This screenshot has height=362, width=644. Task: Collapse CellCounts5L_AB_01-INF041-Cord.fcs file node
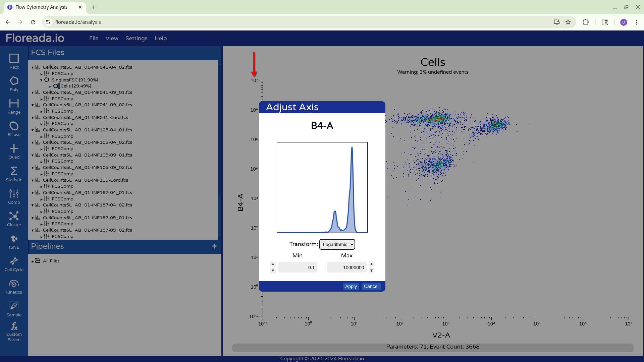click(33, 118)
